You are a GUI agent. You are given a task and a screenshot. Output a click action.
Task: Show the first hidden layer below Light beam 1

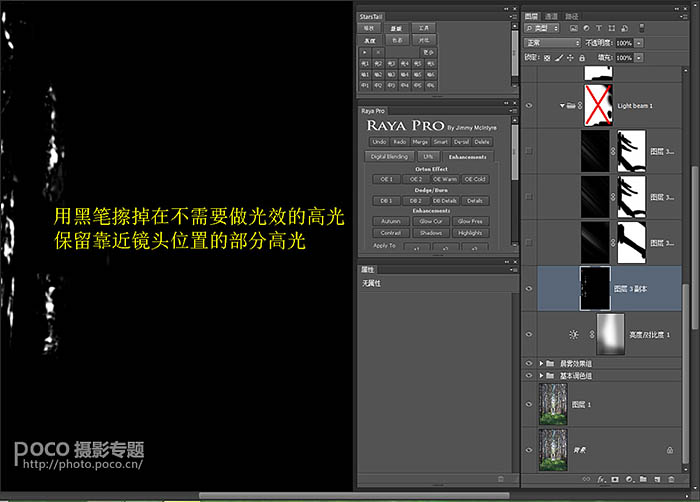coord(529,151)
